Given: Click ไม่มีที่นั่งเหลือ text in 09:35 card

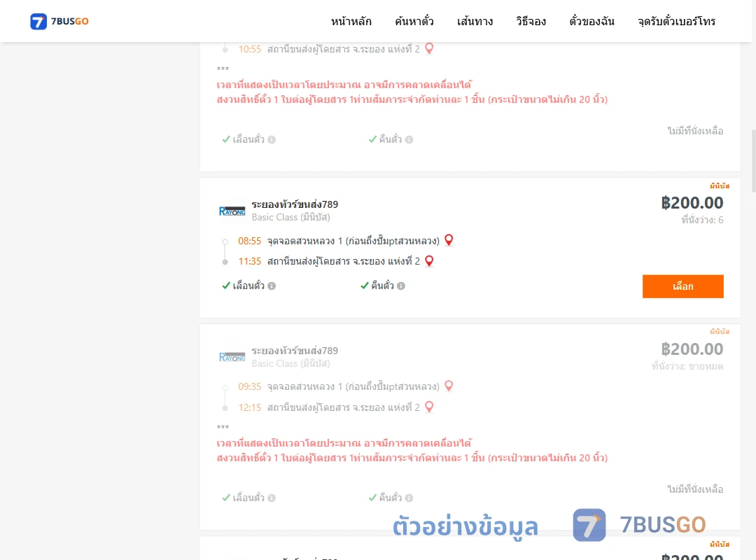Looking at the screenshot, I should point(695,489).
